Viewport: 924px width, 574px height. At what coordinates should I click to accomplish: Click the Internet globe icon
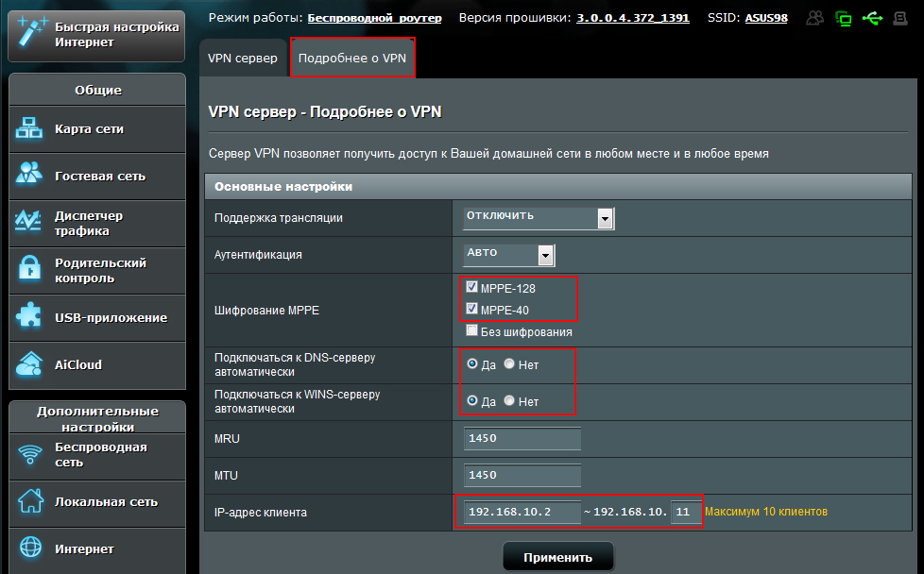[x=30, y=548]
